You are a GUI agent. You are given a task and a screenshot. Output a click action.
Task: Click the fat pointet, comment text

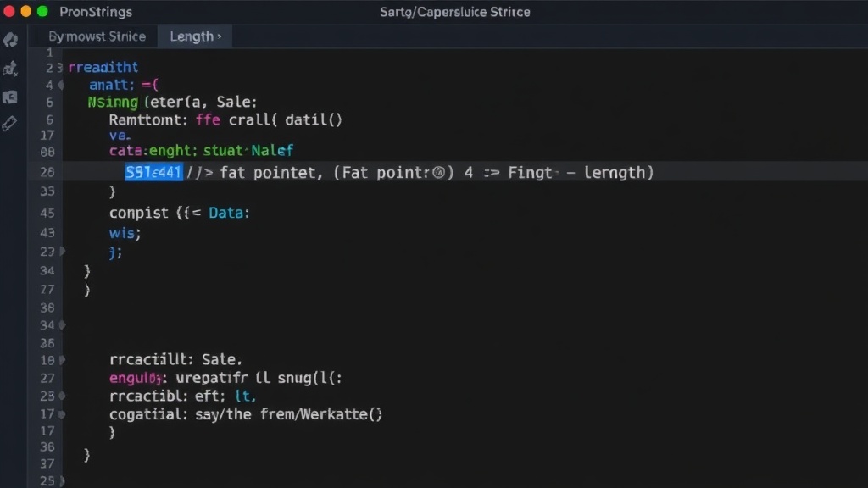[272, 173]
